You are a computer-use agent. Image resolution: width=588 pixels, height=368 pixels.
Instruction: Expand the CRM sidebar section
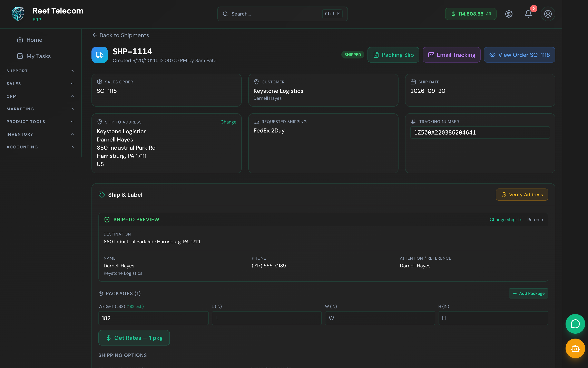click(40, 96)
